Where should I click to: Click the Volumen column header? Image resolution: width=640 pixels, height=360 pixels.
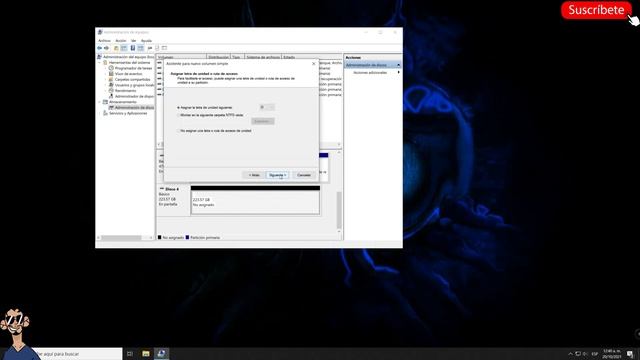point(182,57)
